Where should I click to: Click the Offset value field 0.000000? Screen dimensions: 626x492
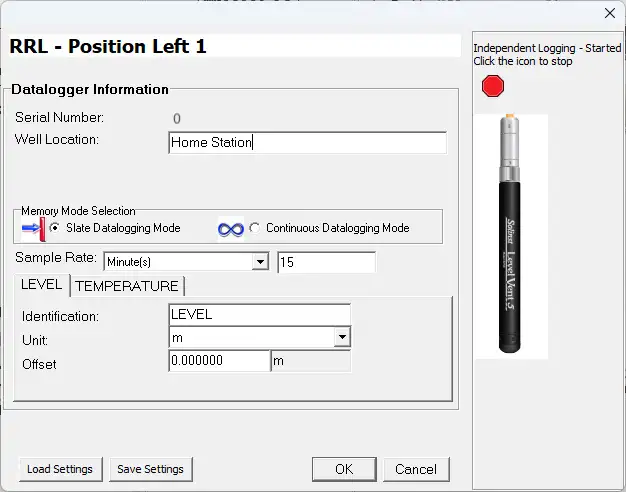(x=220, y=361)
